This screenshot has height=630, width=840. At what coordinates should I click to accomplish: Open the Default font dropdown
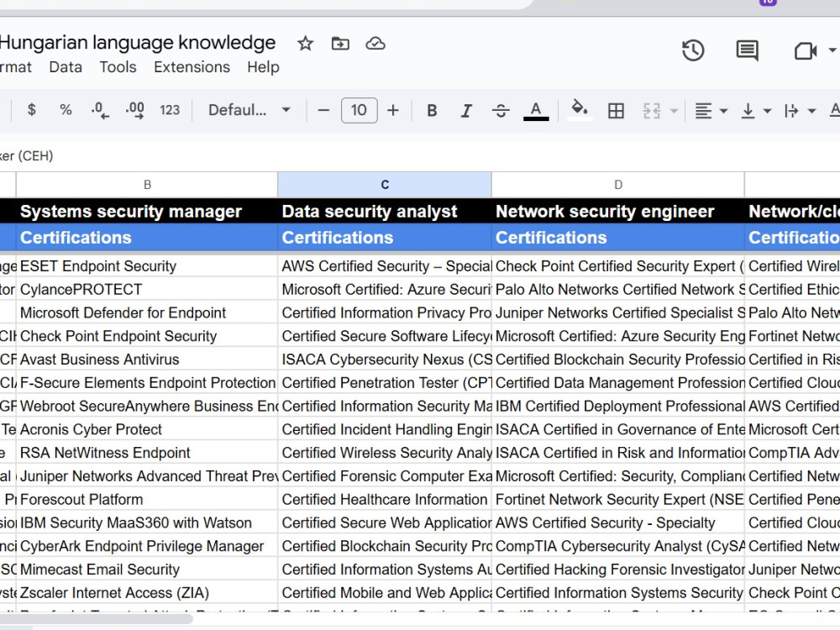click(249, 110)
